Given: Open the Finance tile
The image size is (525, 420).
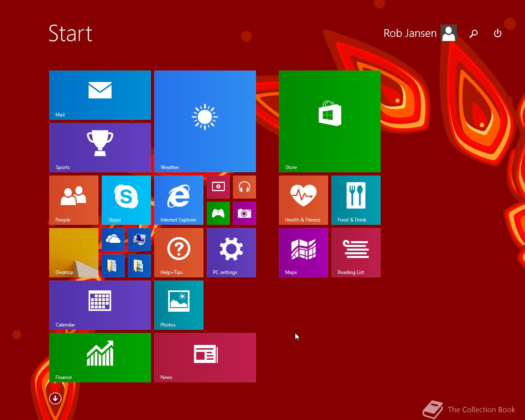Looking at the screenshot, I should pyautogui.click(x=100, y=358).
